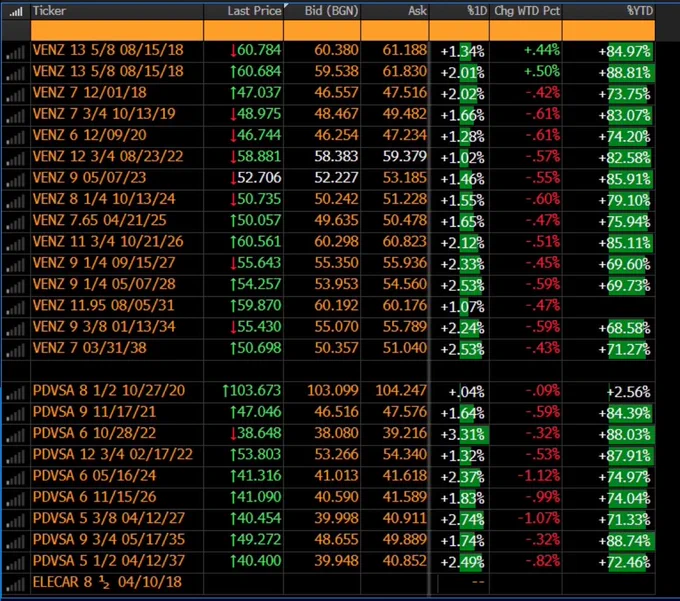
Task: Click the chart icon beside VENZ 9 3/8 01/13/34
Action: tap(15, 328)
